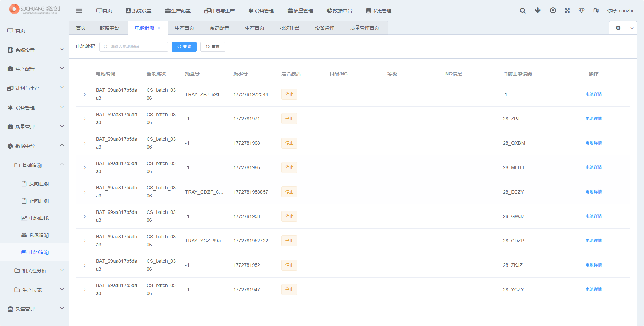Open the tab options dropdown arrow

[x=632, y=28]
